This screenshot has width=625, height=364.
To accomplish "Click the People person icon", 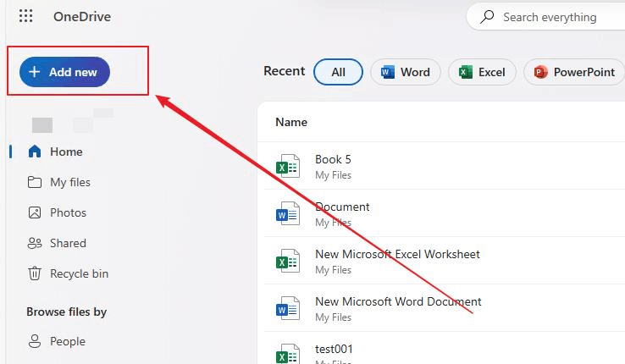I will pyautogui.click(x=35, y=341).
